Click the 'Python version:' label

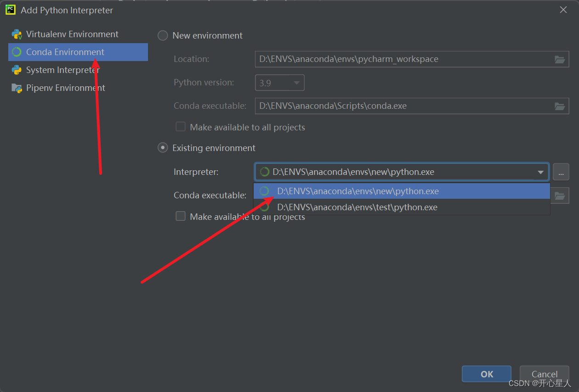[204, 83]
